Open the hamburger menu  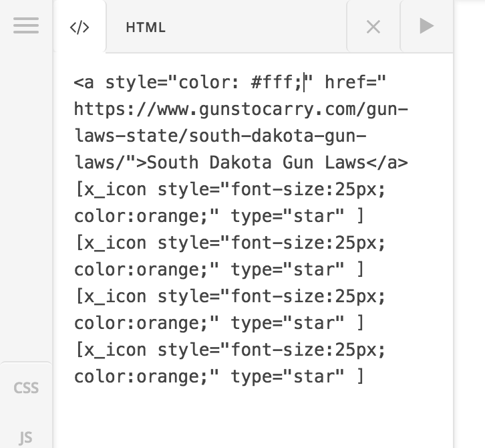click(x=26, y=26)
